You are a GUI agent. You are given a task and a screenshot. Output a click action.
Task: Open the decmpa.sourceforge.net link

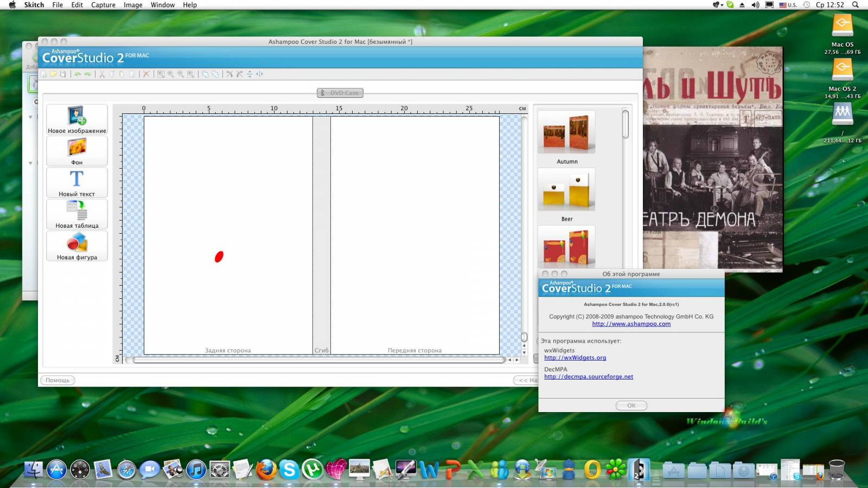pos(589,377)
